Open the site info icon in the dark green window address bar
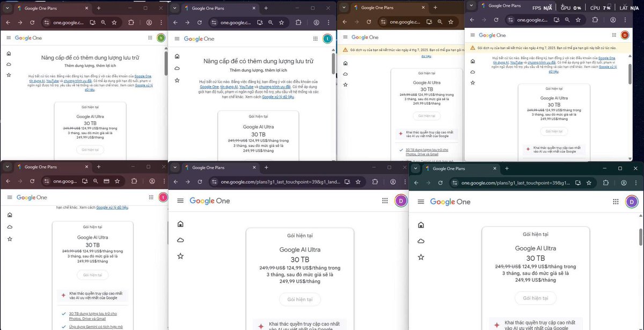This screenshot has width=644, height=330. tap(455, 183)
